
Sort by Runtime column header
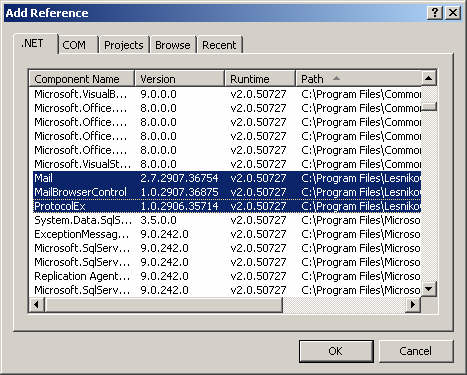pyautogui.click(x=260, y=79)
